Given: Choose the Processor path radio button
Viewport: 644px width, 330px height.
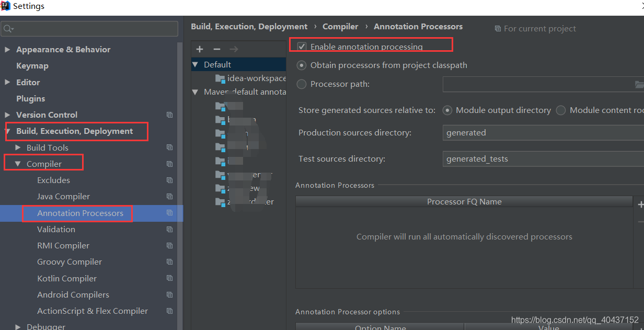Looking at the screenshot, I should pyautogui.click(x=302, y=84).
